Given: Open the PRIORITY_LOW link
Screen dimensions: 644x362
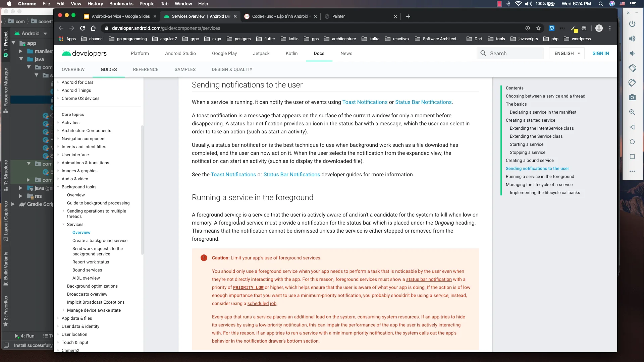Looking at the screenshot, I should [248, 288].
